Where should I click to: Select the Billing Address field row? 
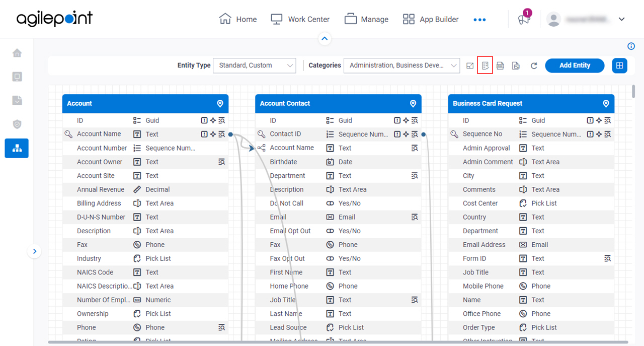tap(145, 203)
